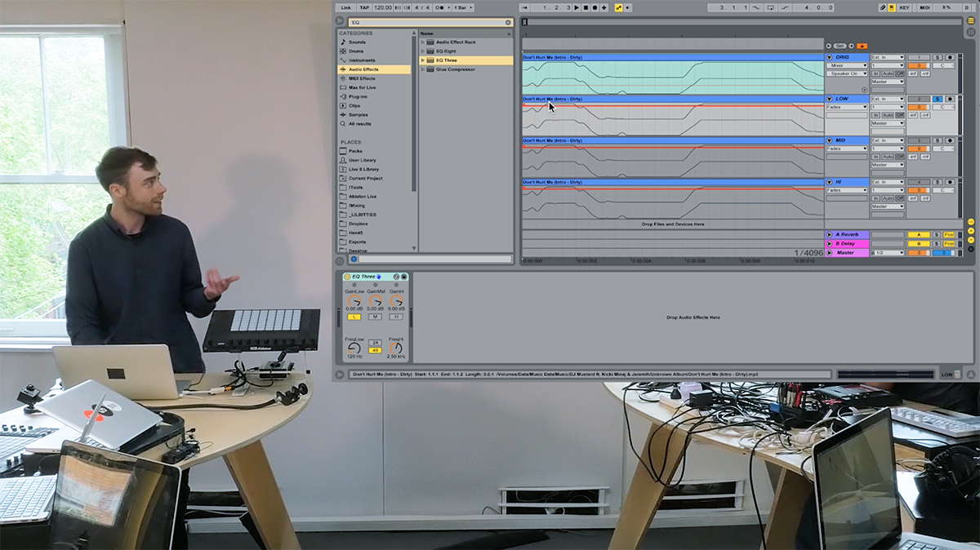980x550 pixels.
Task: Select EQ Three in browser results
Action: coord(465,60)
